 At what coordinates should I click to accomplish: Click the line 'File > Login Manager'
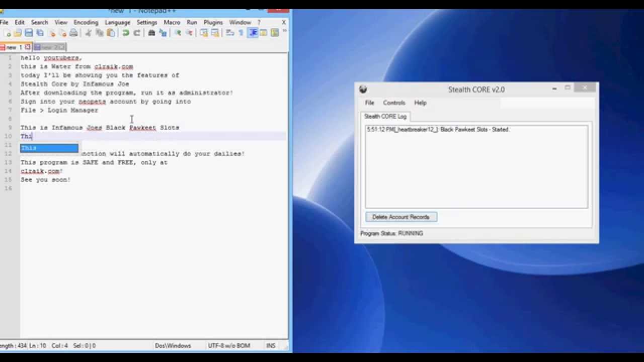pos(59,110)
